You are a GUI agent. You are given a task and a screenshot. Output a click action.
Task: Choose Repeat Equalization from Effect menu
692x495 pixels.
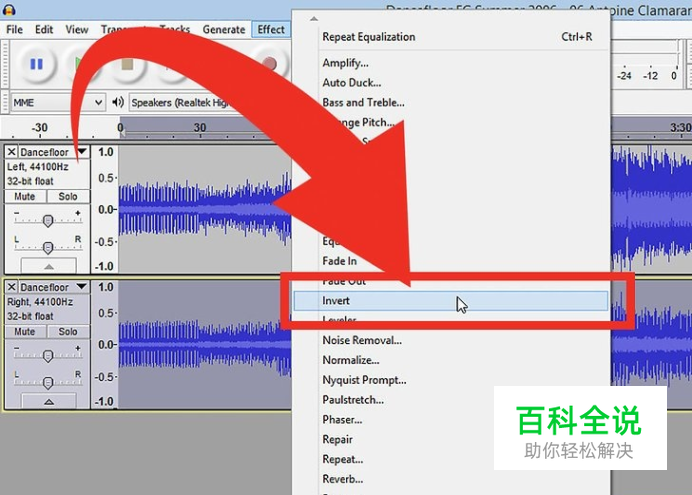[451, 37]
